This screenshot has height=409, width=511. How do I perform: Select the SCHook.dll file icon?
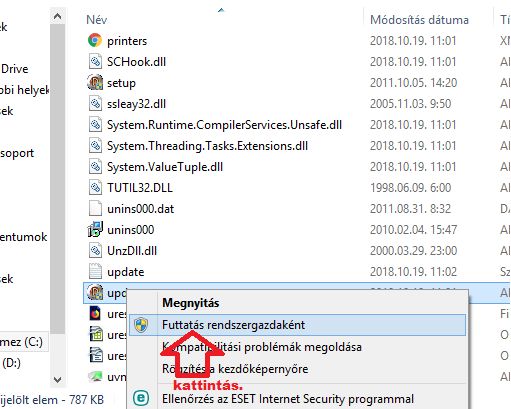click(95, 62)
